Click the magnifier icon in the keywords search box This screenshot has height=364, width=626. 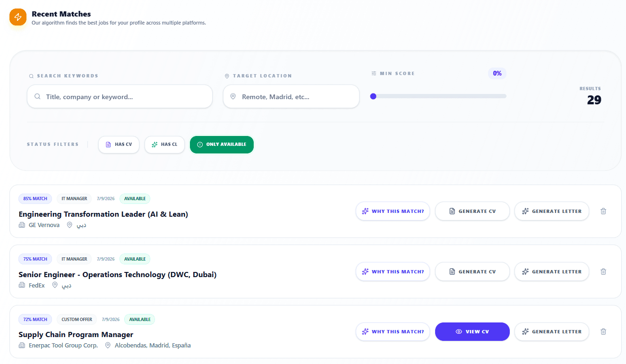[x=37, y=97]
